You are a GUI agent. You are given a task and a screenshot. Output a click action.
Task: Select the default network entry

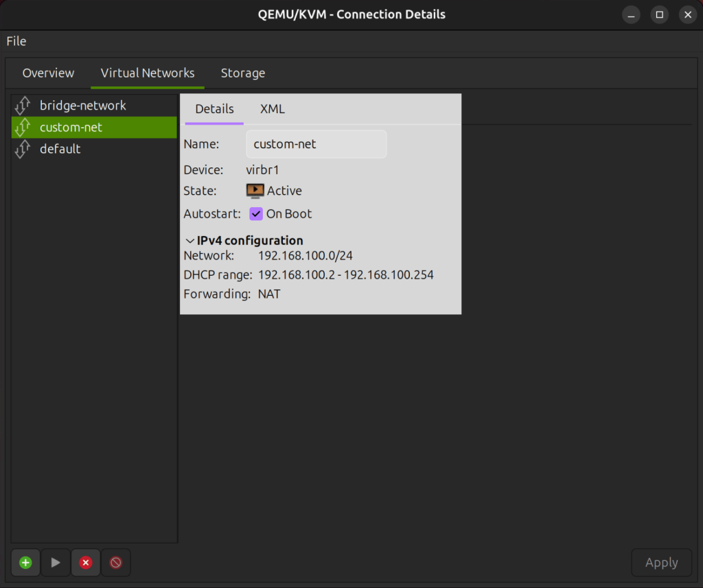(x=60, y=149)
